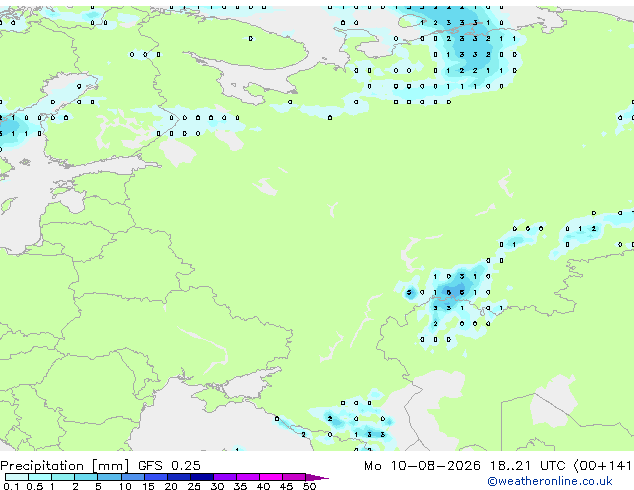This screenshot has height=490, width=634.
Task: Click the 15–20 mm legend color swatch
Action: pos(155,477)
